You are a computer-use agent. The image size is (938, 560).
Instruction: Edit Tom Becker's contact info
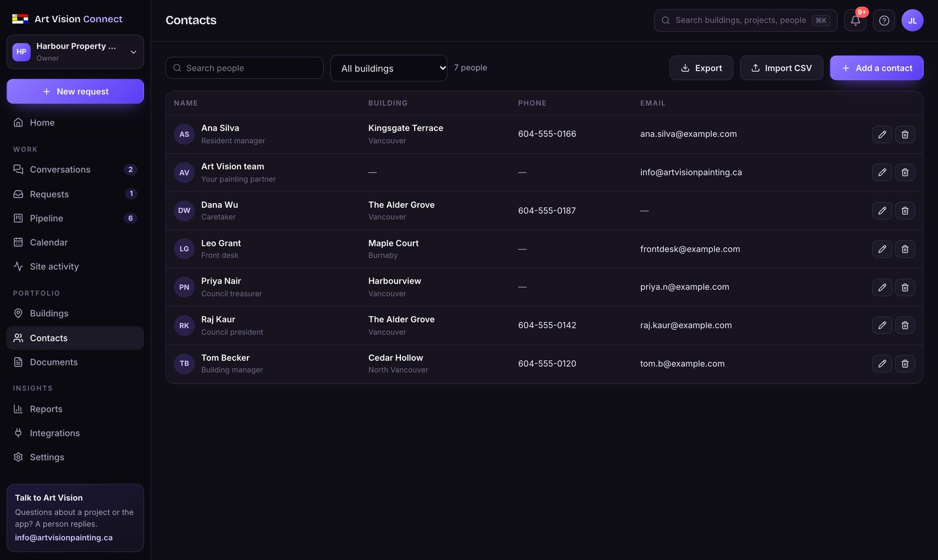882,364
